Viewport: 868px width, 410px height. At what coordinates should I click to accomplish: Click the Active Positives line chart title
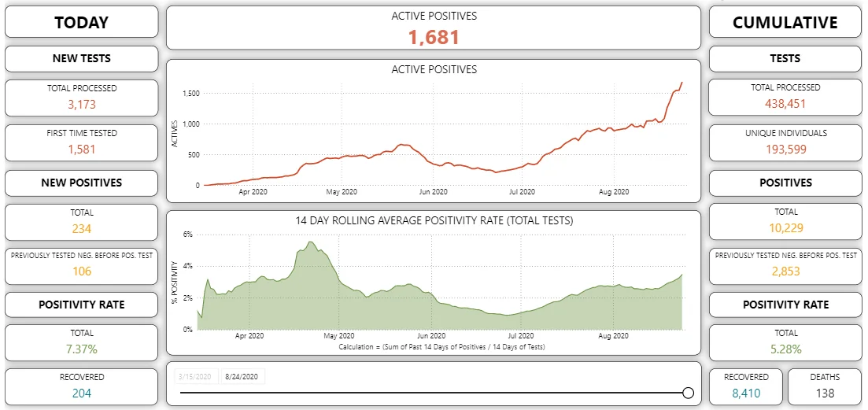click(434, 70)
